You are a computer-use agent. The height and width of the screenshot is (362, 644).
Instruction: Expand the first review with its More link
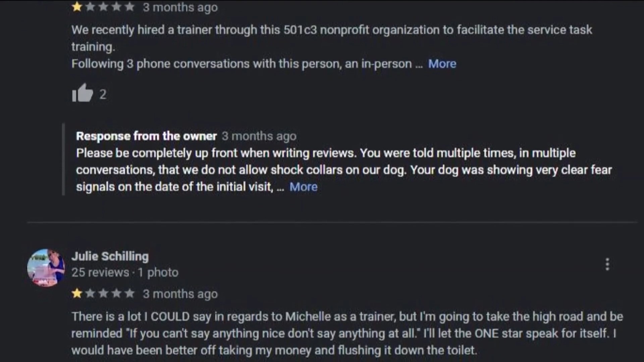442,64
